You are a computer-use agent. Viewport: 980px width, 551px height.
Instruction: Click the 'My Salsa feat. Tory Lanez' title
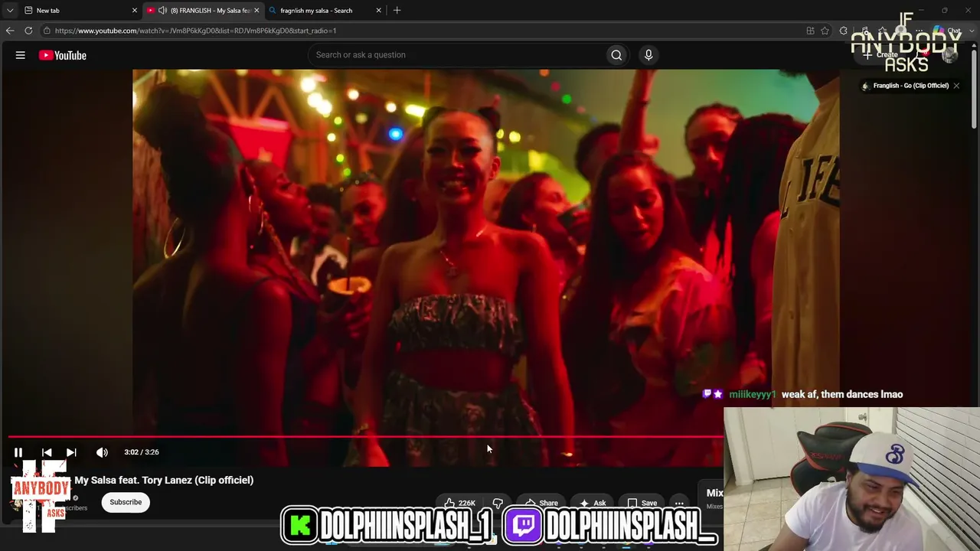point(164,480)
